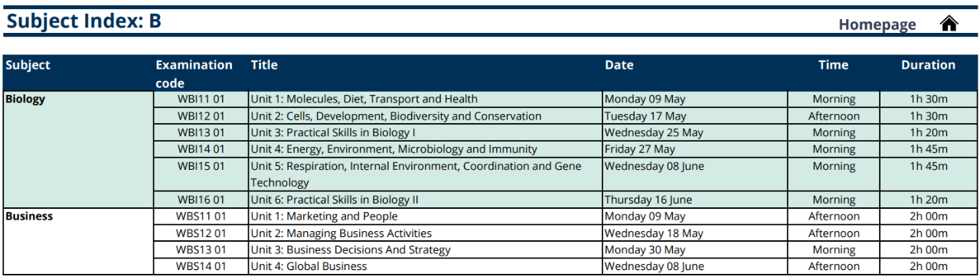The image size is (980, 280).
Task: Click Unit 1: Marketing and People
Action: coord(324,217)
